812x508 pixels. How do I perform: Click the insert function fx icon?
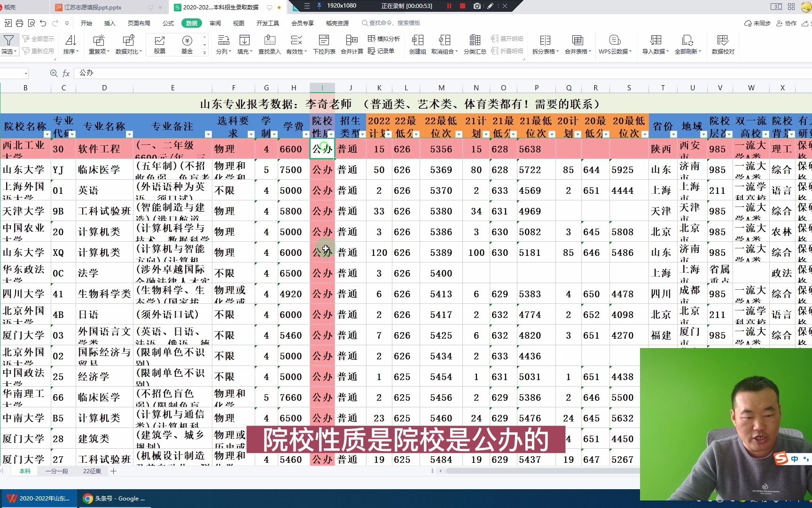coord(66,73)
